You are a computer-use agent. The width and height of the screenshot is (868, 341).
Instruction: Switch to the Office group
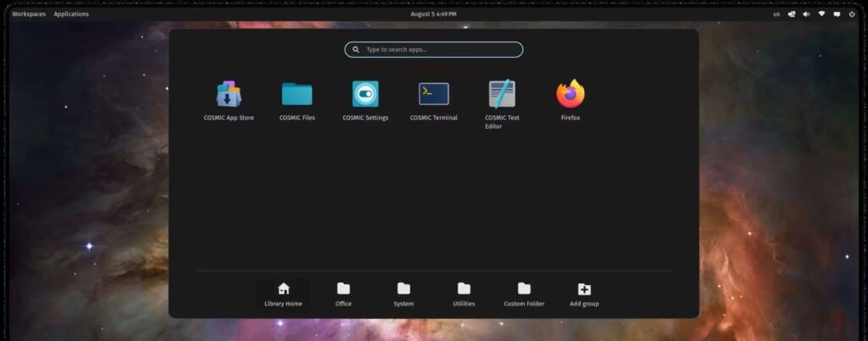click(343, 294)
